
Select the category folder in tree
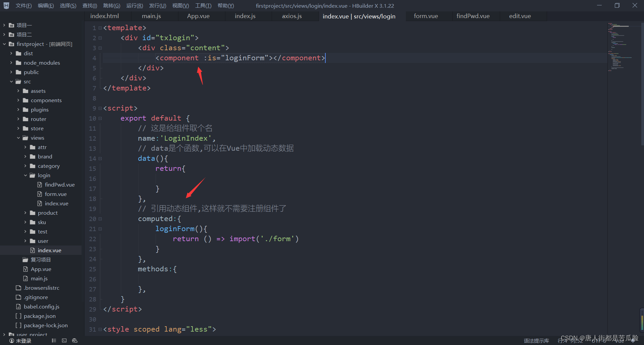49,166
